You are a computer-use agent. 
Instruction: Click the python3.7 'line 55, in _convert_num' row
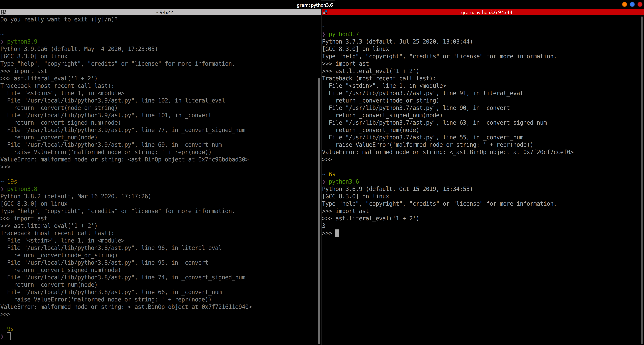[426, 137]
